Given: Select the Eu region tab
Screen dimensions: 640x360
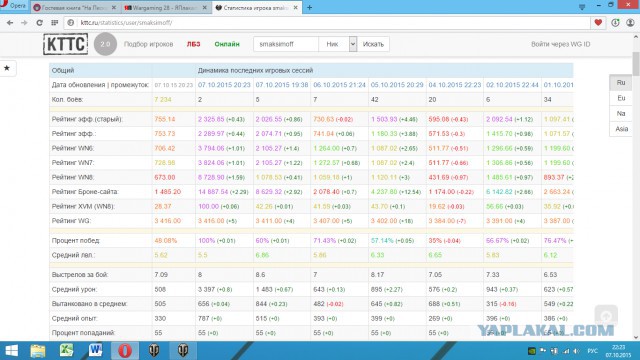Looking at the screenshot, I should coord(621,98).
